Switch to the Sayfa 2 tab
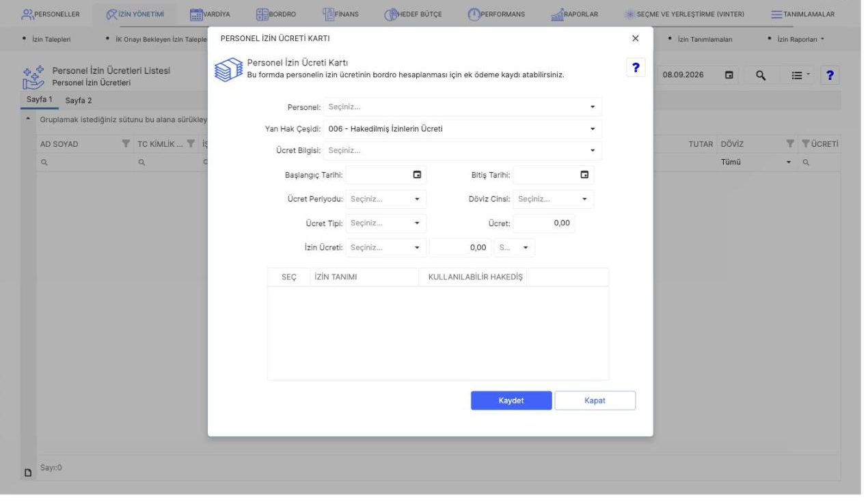868x502 pixels. 79,101
